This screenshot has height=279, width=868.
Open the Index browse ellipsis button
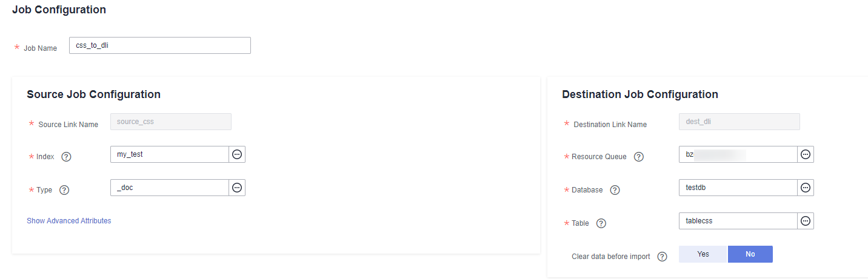tap(237, 154)
